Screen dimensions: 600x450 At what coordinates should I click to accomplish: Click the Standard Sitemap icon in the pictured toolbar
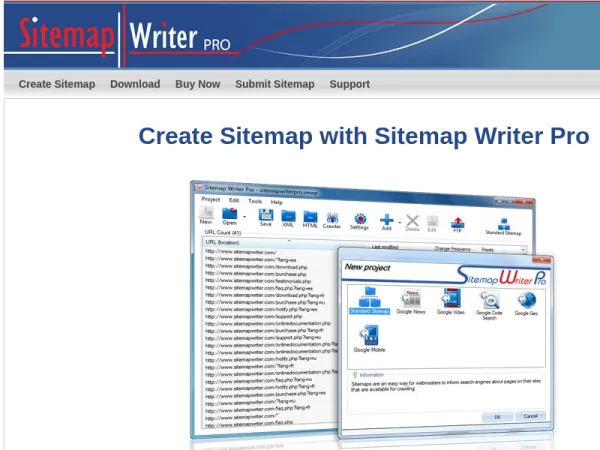[x=504, y=226]
